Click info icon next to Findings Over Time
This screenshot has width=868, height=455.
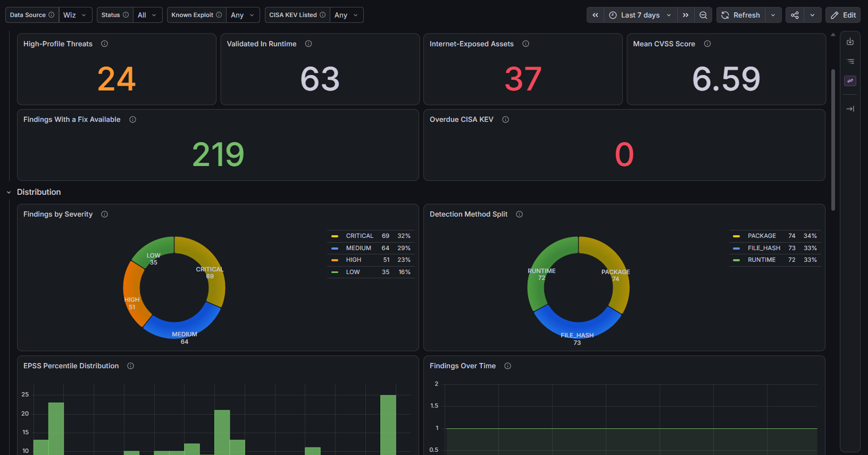coord(507,366)
